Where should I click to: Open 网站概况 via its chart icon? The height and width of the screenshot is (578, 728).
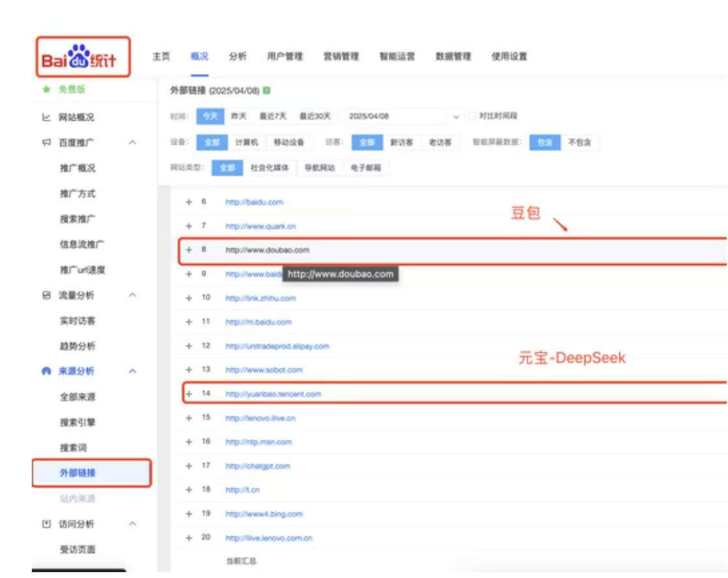click(43, 118)
